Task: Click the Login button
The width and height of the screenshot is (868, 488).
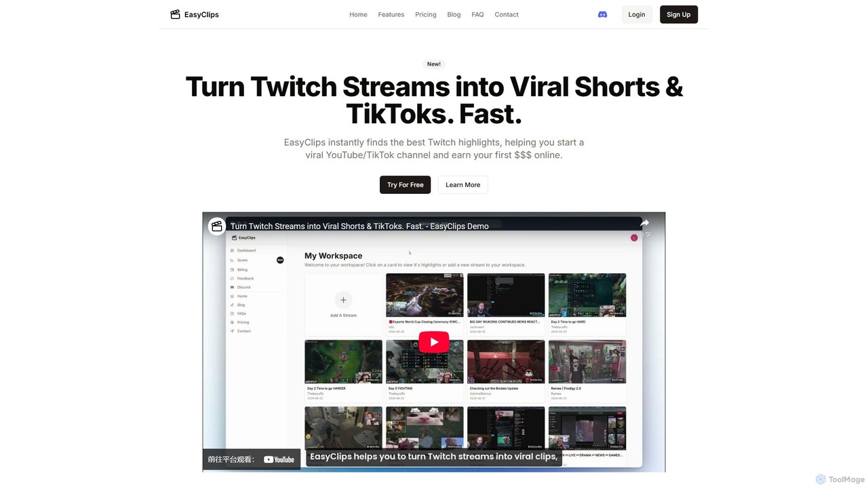Action: [637, 14]
